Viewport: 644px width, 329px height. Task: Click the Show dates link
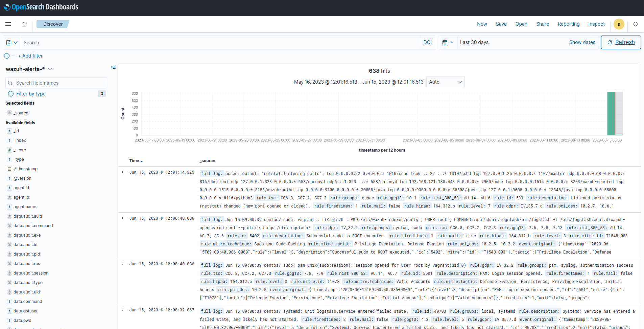[582, 42]
